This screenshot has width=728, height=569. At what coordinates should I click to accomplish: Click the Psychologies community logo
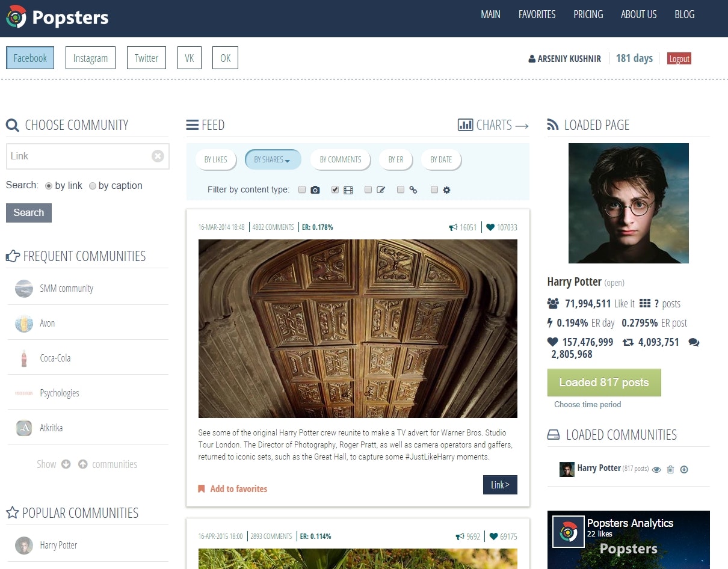tap(24, 393)
